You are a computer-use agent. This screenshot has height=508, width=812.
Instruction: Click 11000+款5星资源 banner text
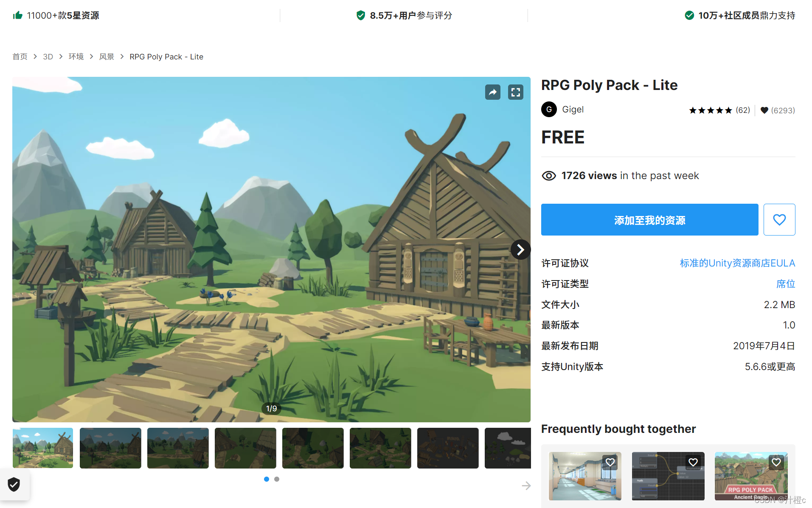(63, 15)
